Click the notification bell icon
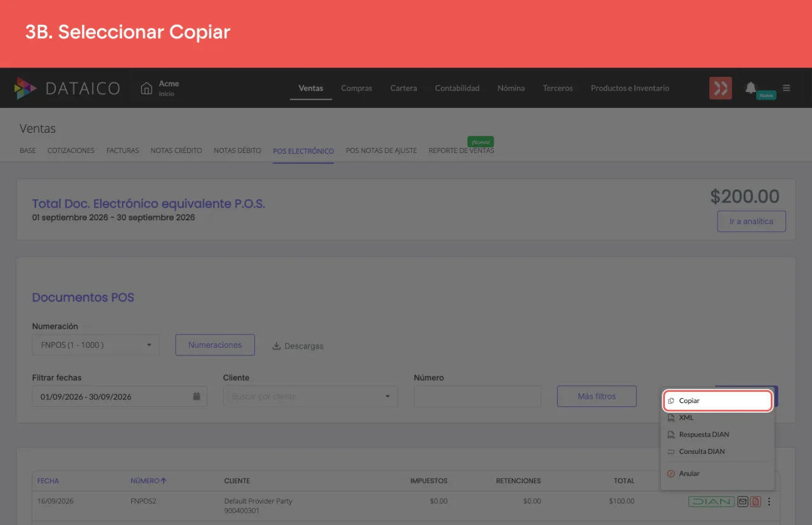The image size is (812, 525). (x=751, y=88)
